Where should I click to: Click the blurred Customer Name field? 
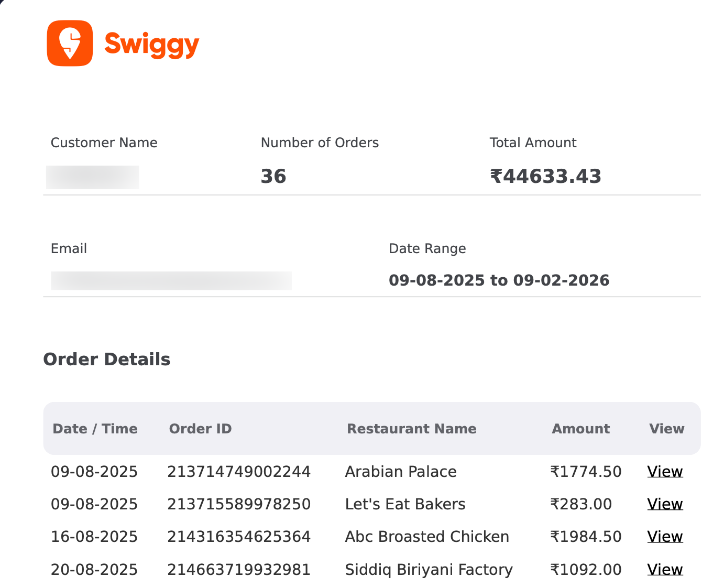click(x=92, y=176)
